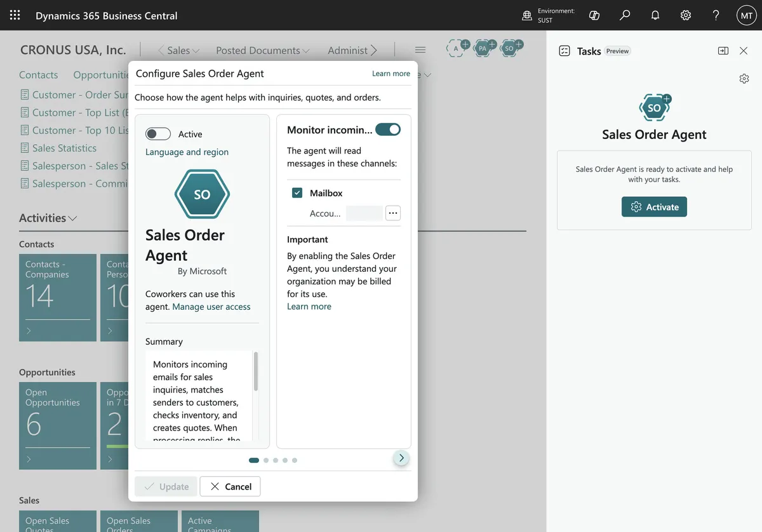
Task: Open the Open Sales Orders tile
Action: 139,521
